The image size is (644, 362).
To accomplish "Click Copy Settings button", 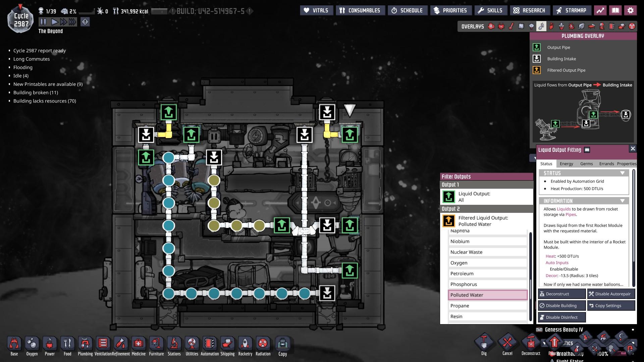I will click(x=611, y=306).
